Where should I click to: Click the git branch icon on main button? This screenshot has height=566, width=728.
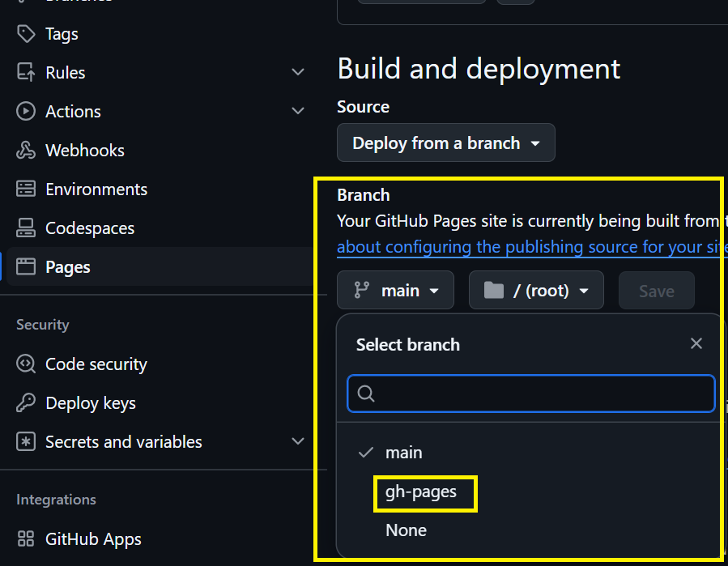coord(362,290)
